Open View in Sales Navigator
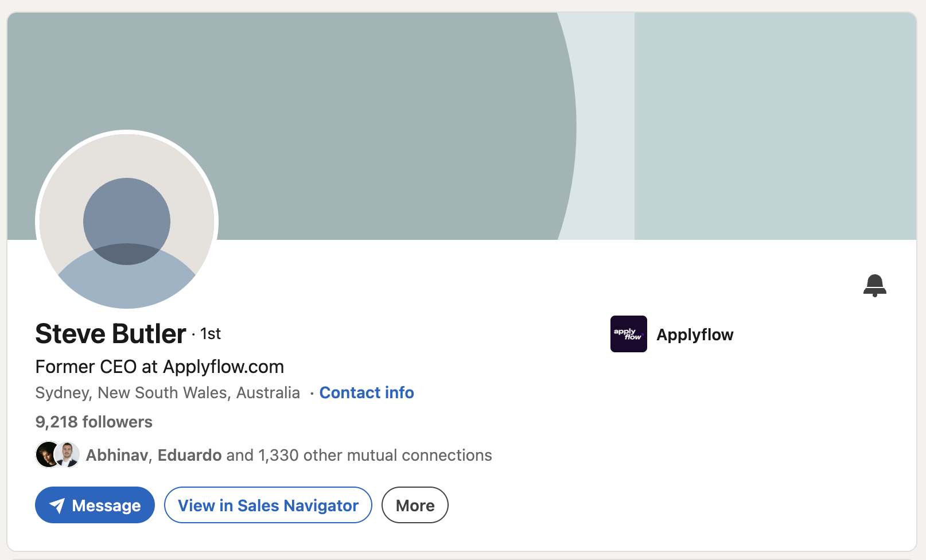This screenshot has width=926, height=560. [x=268, y=505]
